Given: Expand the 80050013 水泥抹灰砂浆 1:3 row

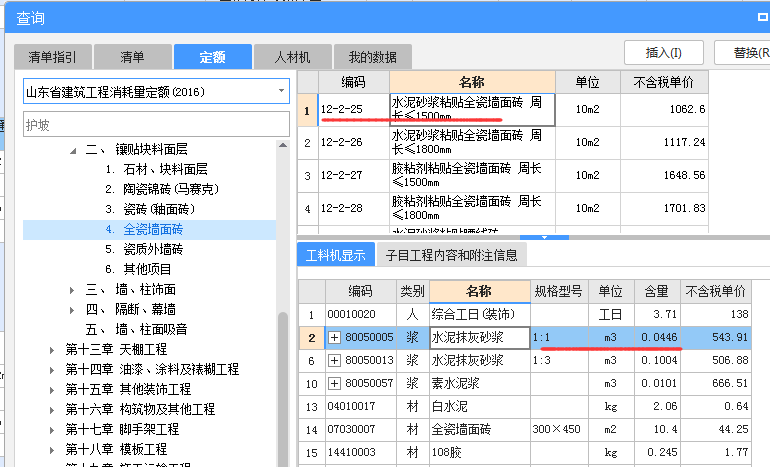Looking at the screenshot, I should coord(334,360).
